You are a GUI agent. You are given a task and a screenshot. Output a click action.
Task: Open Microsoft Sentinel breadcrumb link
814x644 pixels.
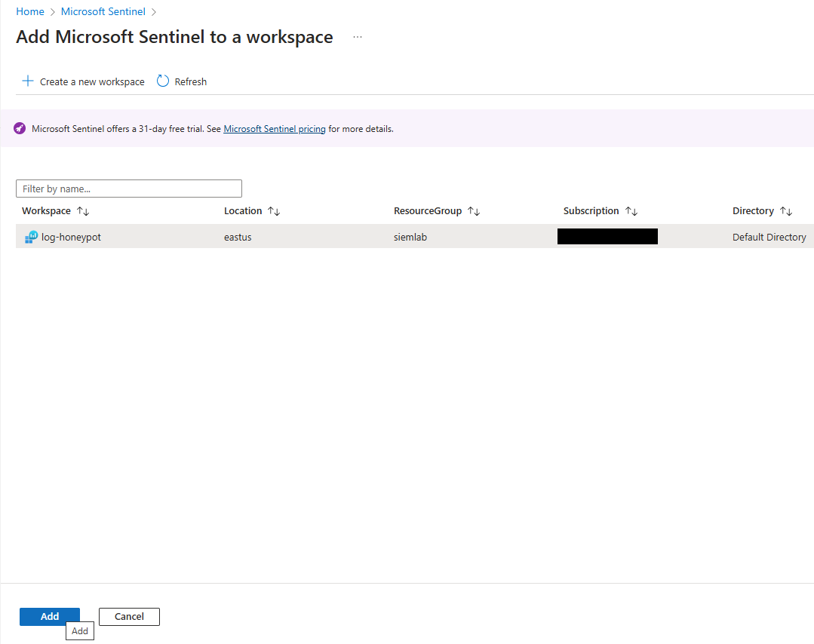tap(103, 11)
